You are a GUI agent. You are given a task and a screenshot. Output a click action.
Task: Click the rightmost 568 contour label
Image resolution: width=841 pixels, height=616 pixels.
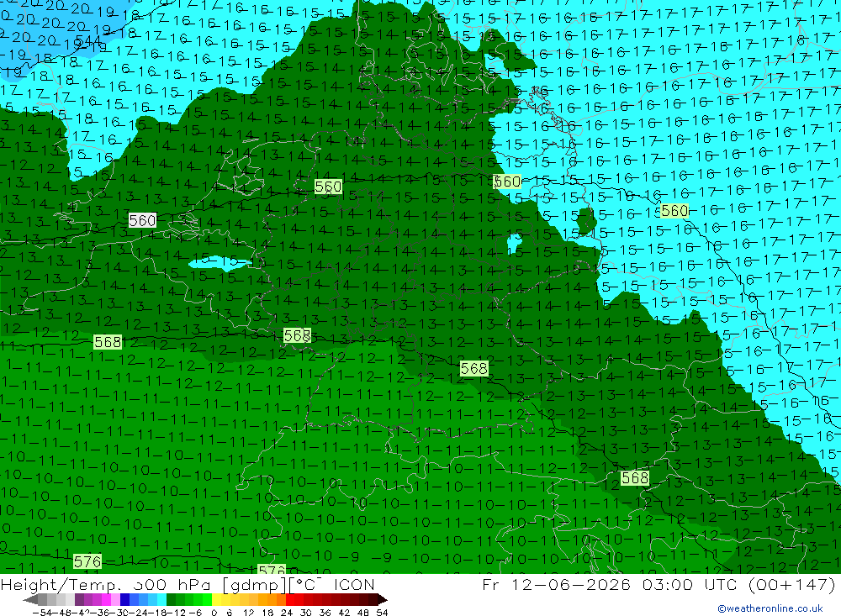pyautogui.click(x=635, y=477)
